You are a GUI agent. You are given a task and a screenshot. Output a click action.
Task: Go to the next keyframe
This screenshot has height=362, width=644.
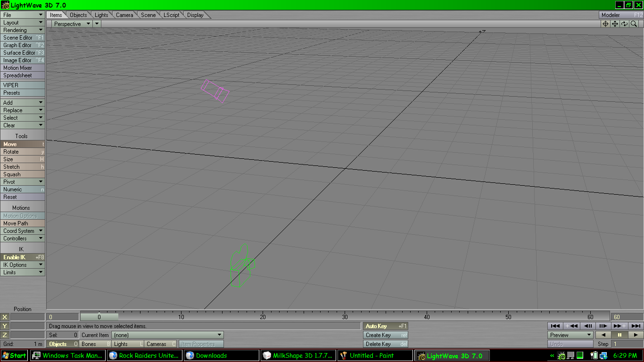pos(619,326)
